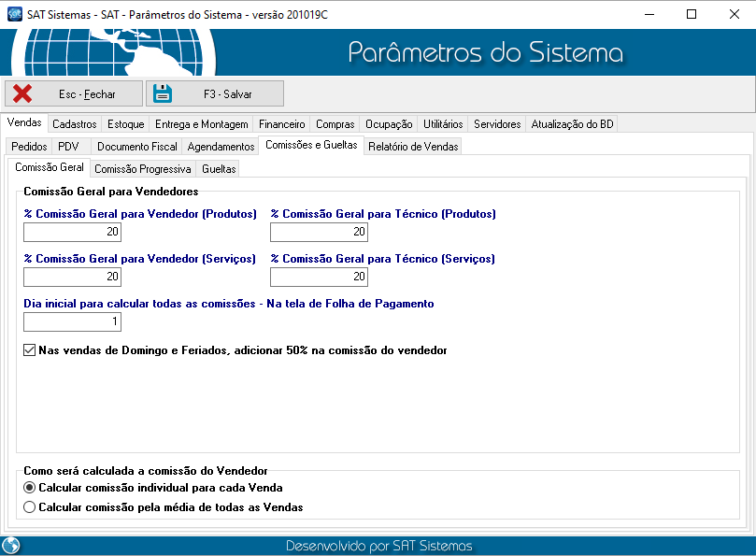The height and width of the screenshot is (556, 756).
Task: Click the SAT app icon in title bar
Action: [x=14, y=14]
